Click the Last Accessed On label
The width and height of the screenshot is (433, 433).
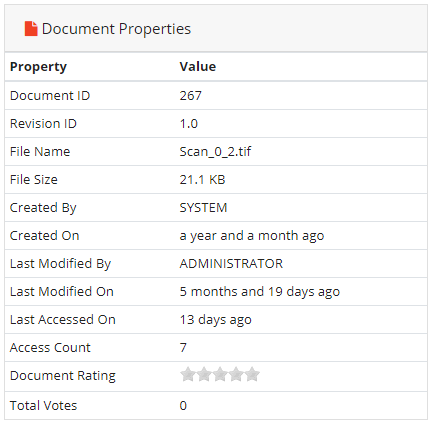pos(63,320)
